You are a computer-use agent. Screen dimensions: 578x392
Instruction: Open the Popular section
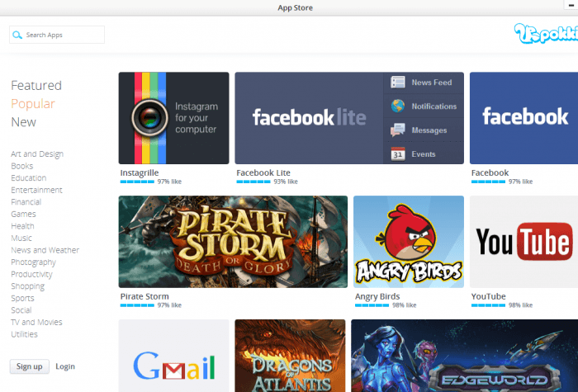pos(33,104)
